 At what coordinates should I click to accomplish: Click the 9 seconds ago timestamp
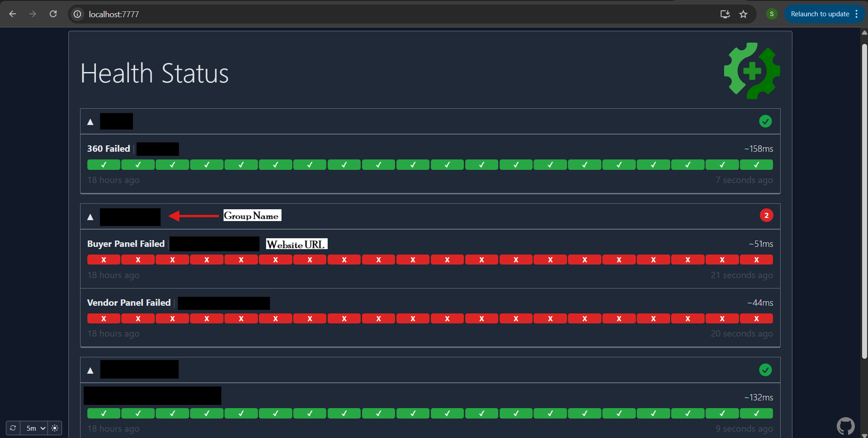[744, 428]
